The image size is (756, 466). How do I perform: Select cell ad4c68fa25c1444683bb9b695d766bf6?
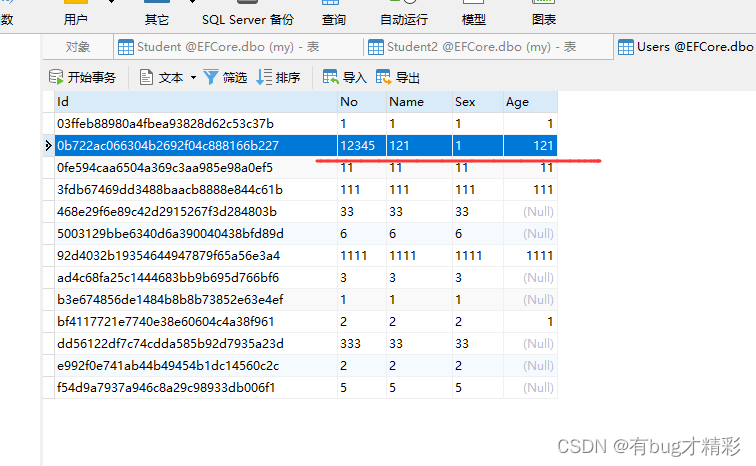pos(196,278)
